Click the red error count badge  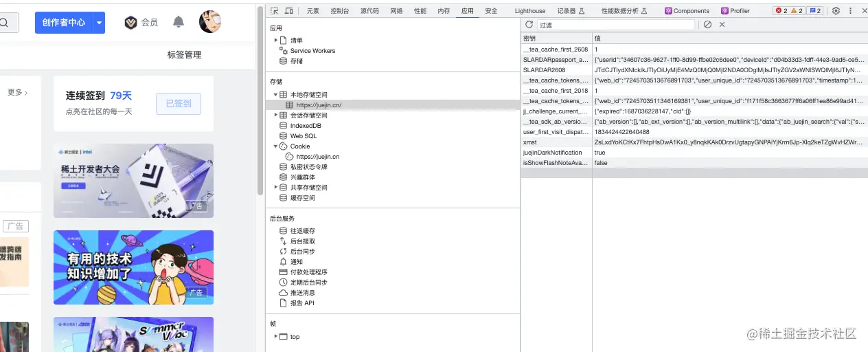click(781, 11)
